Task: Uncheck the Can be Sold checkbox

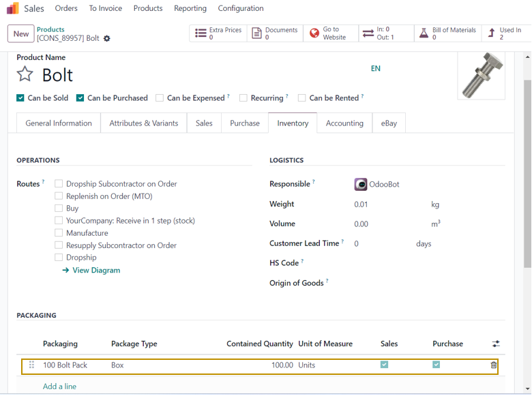Action: click(x=20, y=98)
